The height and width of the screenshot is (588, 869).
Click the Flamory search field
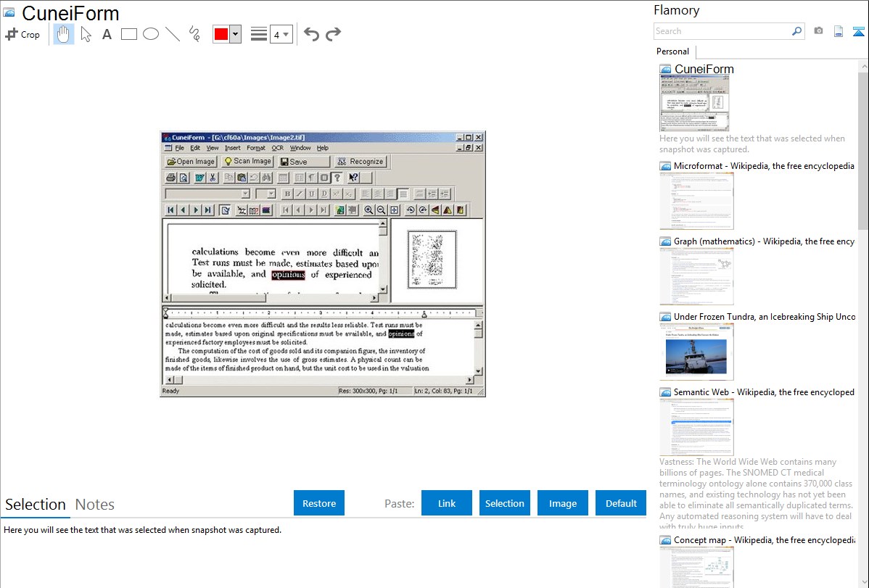click(x=722, y=31)
